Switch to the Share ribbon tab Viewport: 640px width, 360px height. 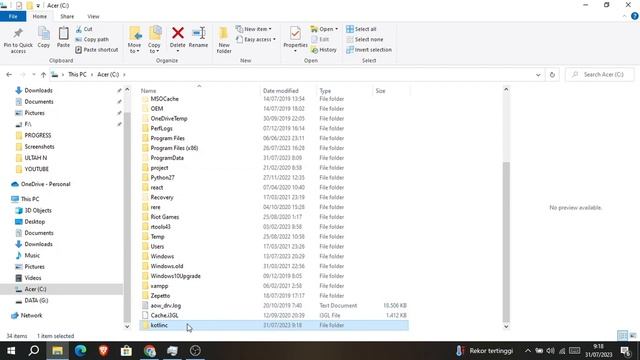67,16
